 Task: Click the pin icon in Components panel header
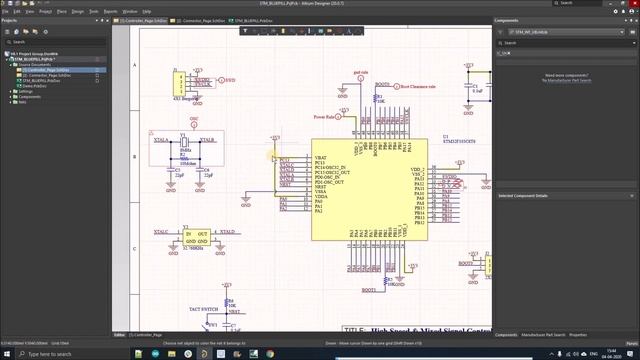coord(631,20)
